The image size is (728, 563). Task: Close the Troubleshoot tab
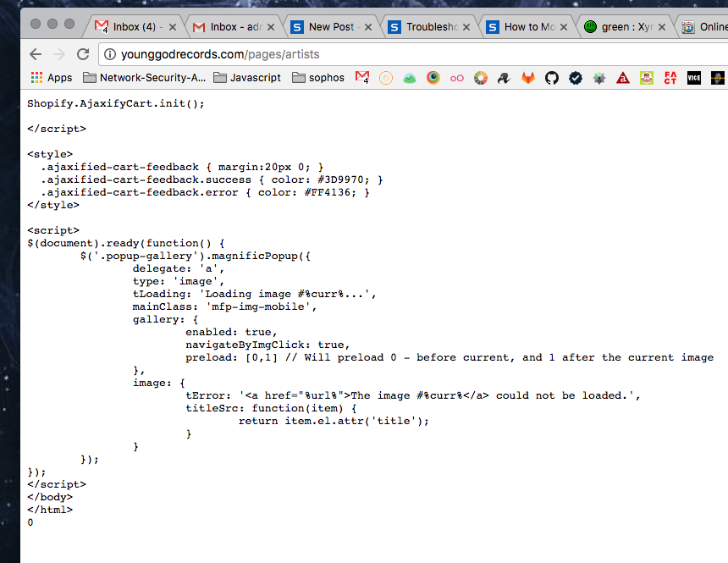click(x=466, y=27)
